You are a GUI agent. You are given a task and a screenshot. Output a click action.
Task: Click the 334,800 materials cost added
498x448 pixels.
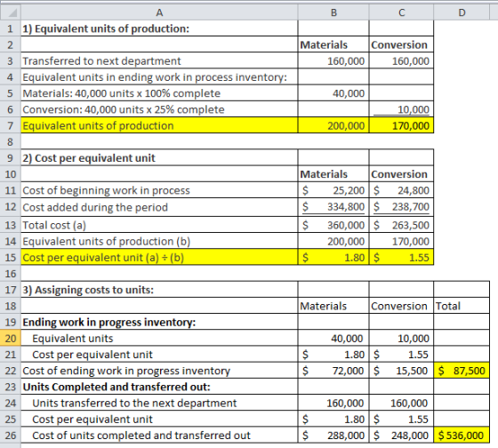coord(333,207)
